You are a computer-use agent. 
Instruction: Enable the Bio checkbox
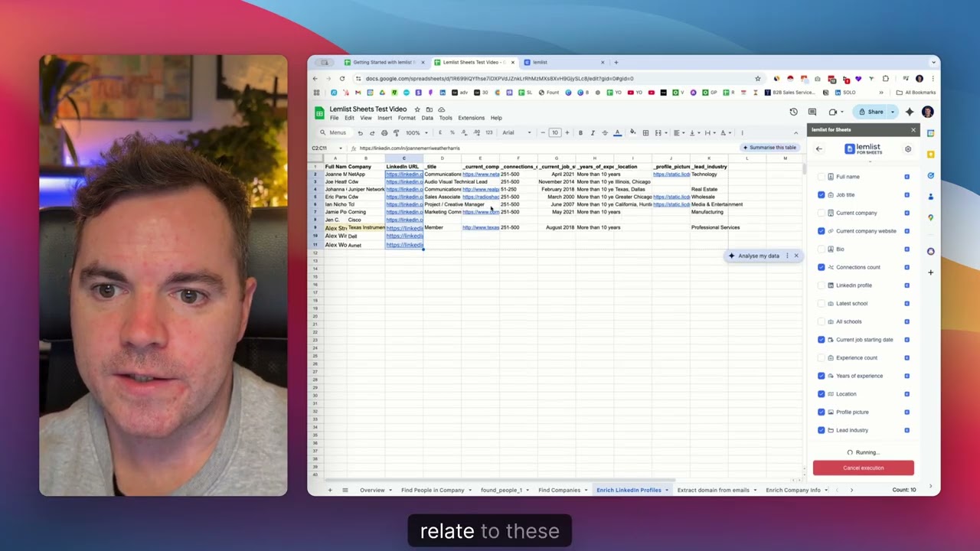[x=822, y=249]
